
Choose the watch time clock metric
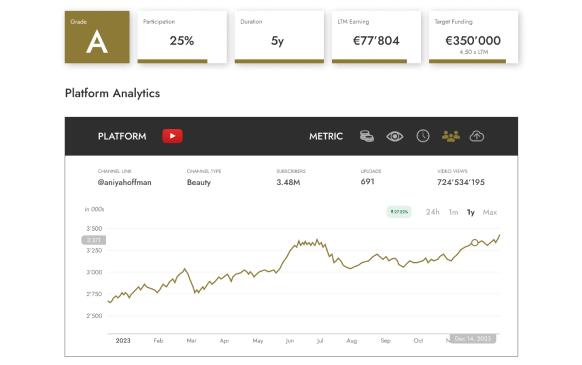click(x=423, y=136)
